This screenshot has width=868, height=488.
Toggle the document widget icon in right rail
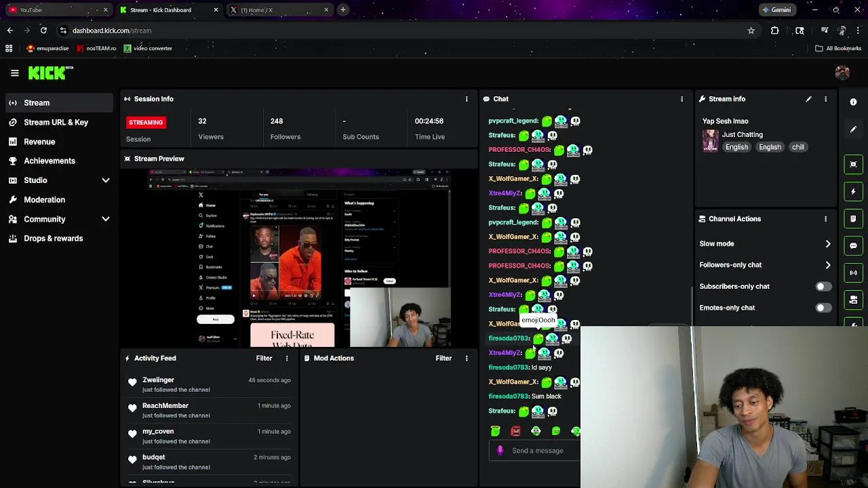[x=853, y=218]
